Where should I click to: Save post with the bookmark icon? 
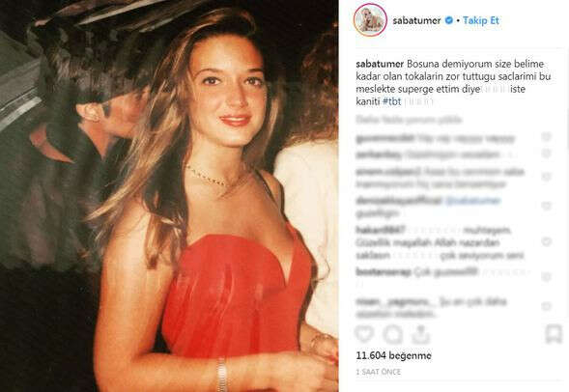point(553,334)
